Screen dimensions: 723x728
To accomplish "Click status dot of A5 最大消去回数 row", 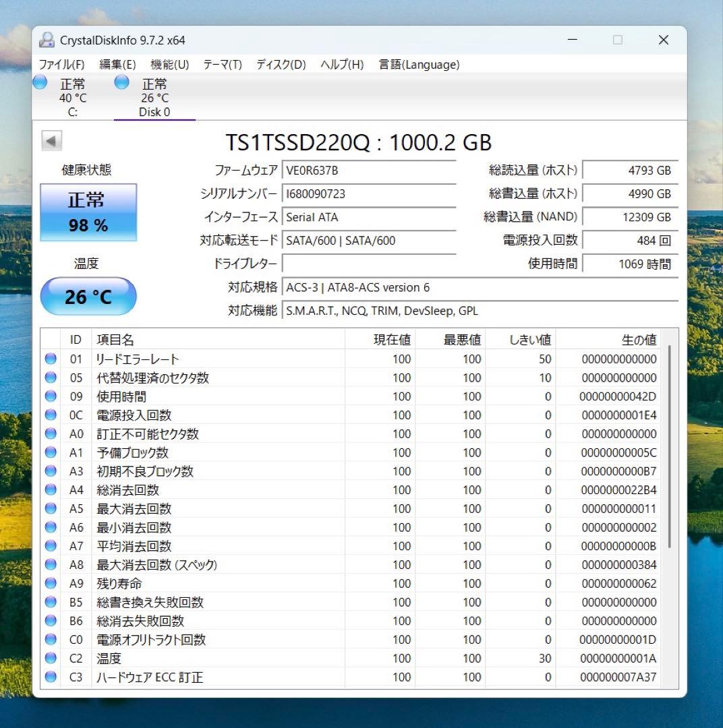I will coord(51,508).
